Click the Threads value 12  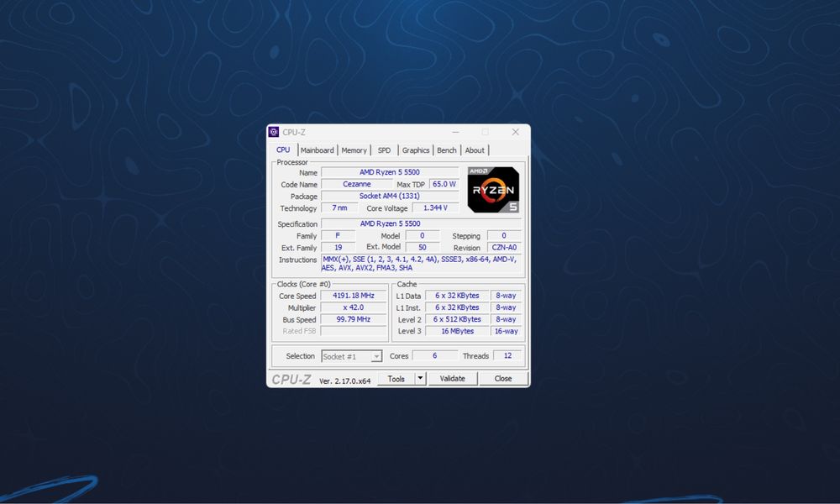coord(507,355)
